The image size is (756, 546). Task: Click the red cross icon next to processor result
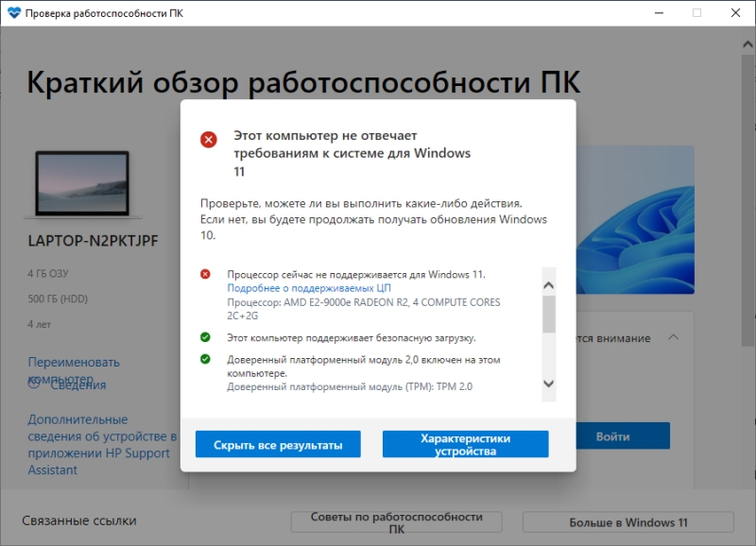coord(205,274)
